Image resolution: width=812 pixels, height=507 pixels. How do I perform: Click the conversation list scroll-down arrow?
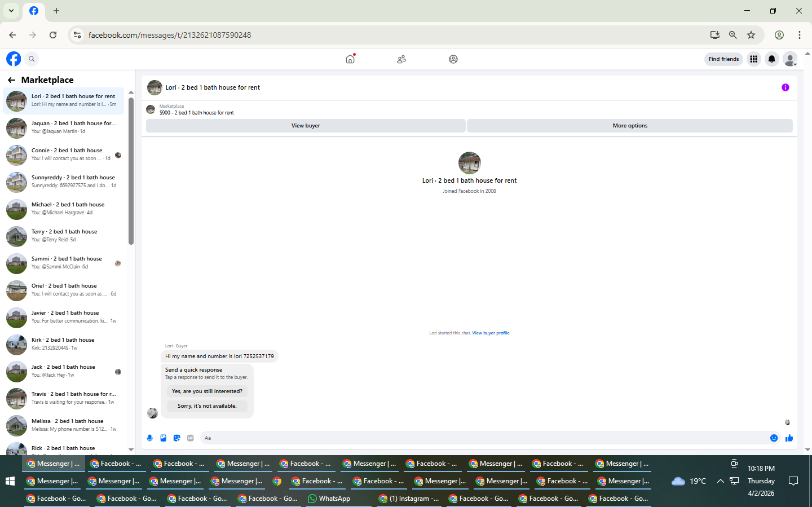pos(131,449)
